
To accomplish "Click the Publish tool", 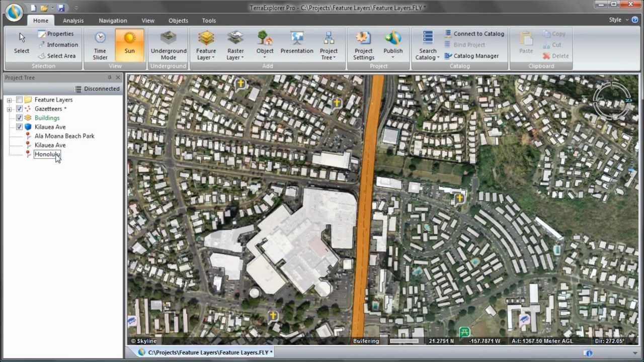I will [x=393, y=44].
